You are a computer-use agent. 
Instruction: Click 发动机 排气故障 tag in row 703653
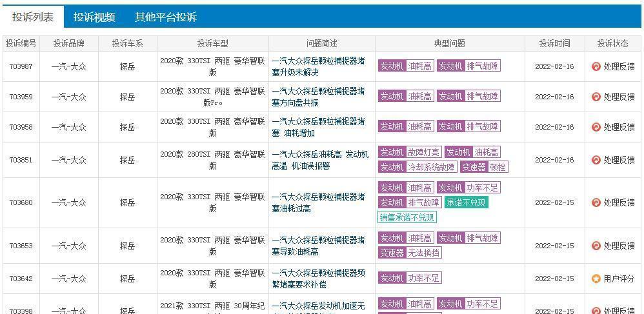click(x=468, y=238)
